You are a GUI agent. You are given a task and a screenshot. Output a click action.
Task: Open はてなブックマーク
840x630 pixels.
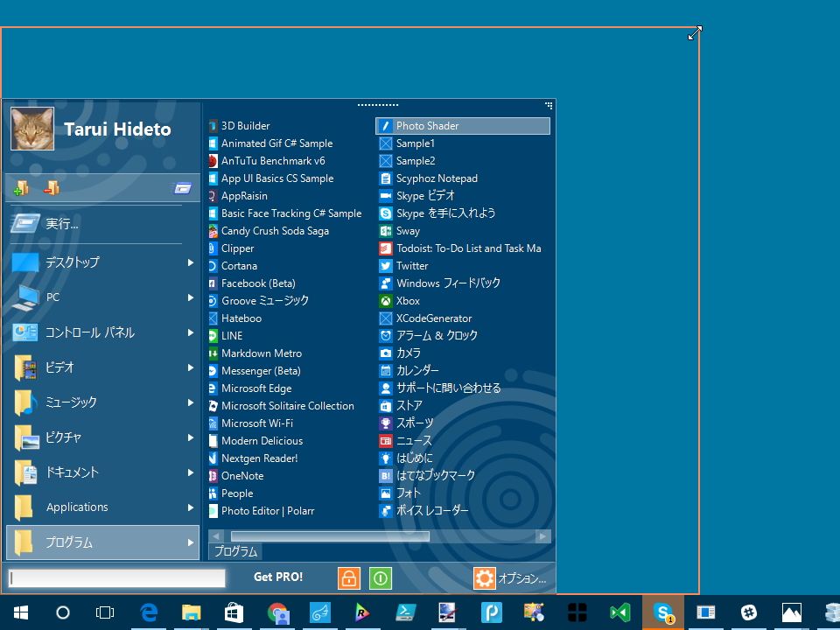[x=428, y=476]
